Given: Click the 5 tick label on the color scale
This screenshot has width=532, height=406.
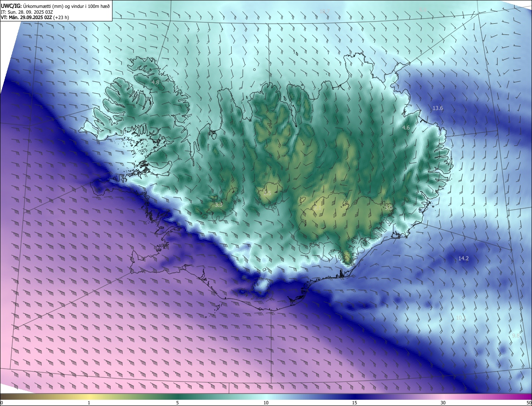Looking at the screenshot, I should point(177,403).
